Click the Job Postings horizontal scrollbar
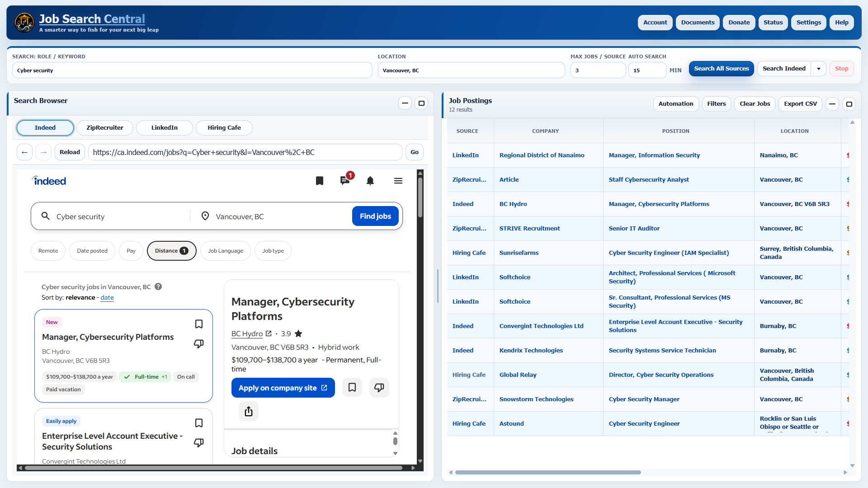 coord(548,472)
